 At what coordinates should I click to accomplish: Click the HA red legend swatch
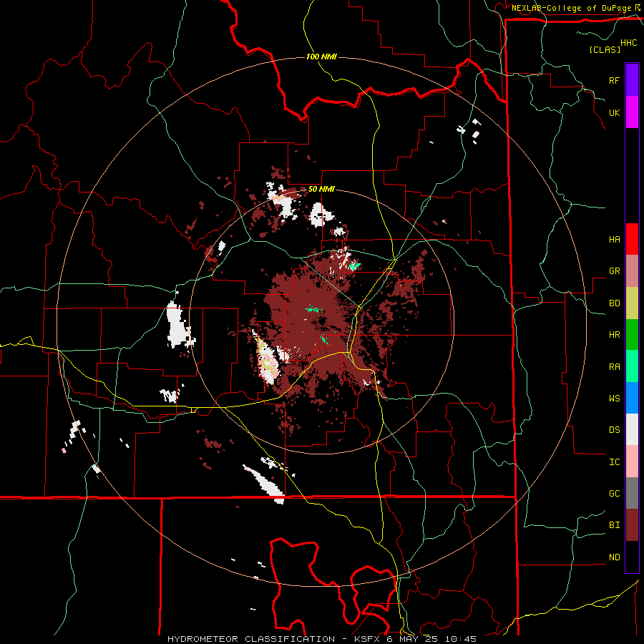tap(632, 239)
